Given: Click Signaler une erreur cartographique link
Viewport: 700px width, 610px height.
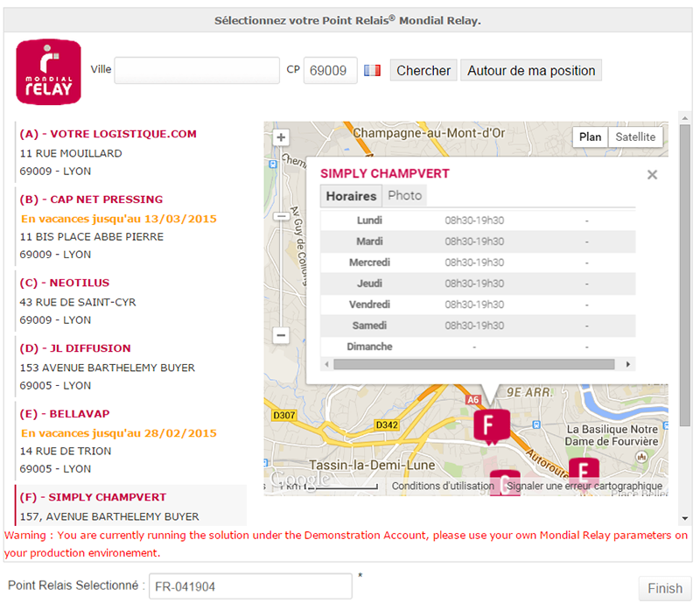Looking at the screenshot, I should (584, 486).
